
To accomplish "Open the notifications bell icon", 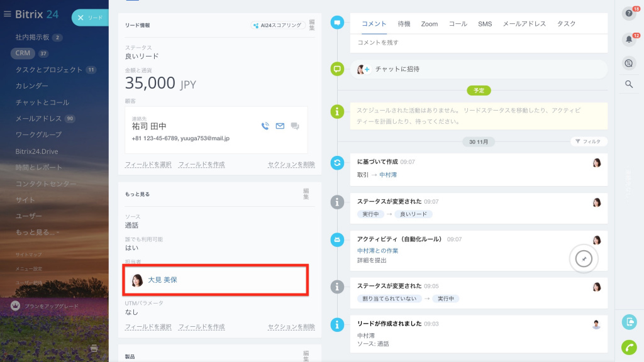I will click(x=629, y=40).
